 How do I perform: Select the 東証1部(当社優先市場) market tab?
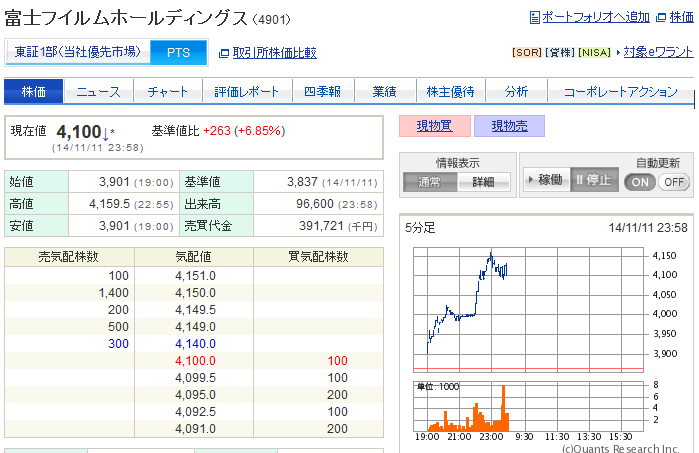78,52
